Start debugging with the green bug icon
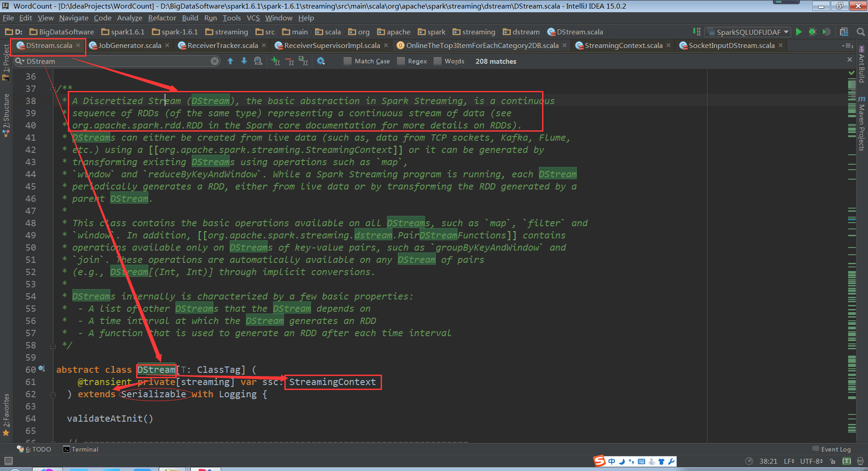Screen dimensions: 868x471 [812, 32]
